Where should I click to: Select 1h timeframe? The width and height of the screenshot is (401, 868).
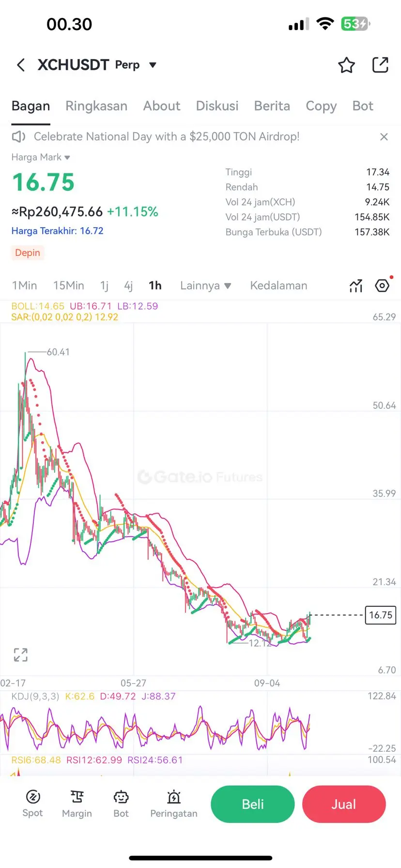pos(155,286)
